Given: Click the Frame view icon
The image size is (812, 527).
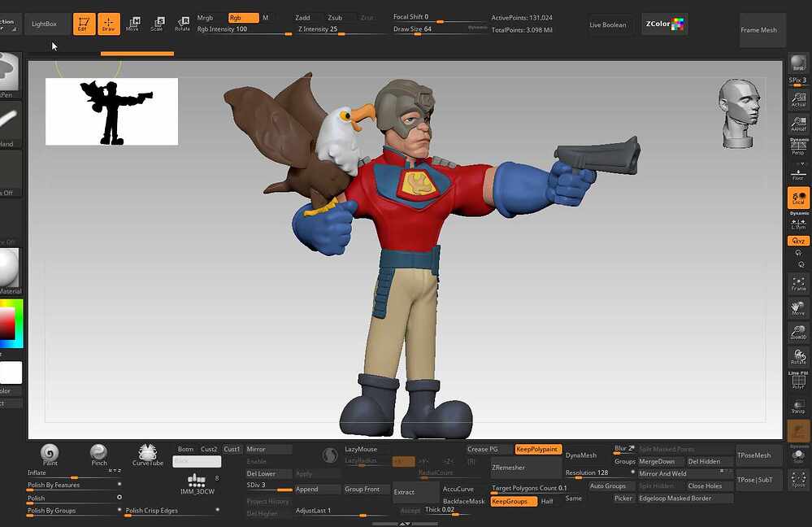Looking at the screenshot, I should pos(798,284).
